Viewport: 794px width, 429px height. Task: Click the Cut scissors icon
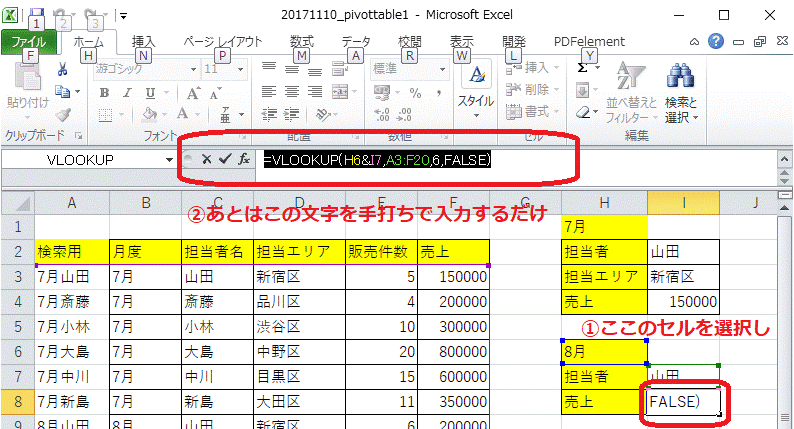[x=62, y=70]
